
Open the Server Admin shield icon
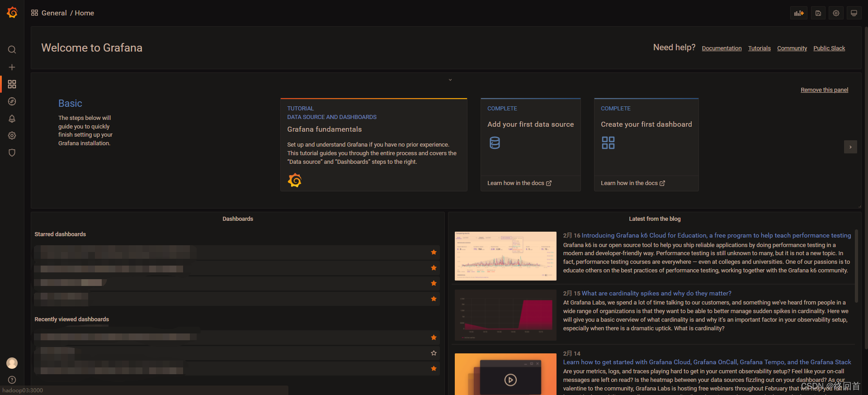[x=12, y=152]
